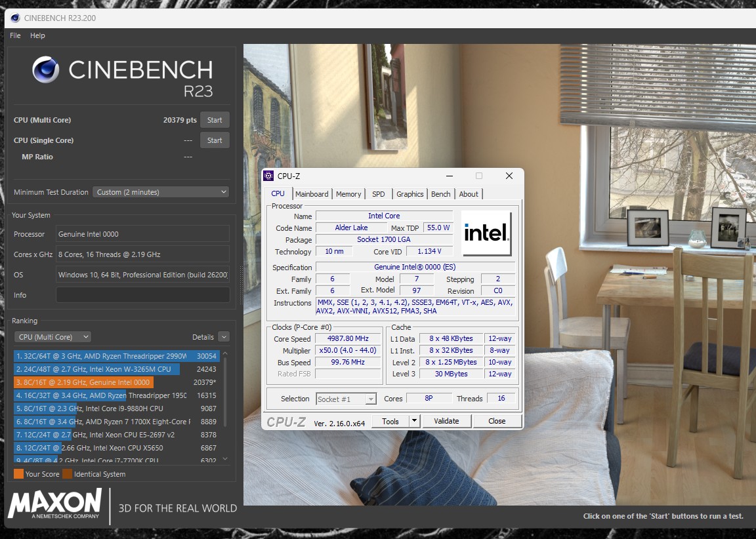The height and width of the screenshot is (539, 756).
Task: Click the CPU-Z window icon
Action: coord(268,176)
